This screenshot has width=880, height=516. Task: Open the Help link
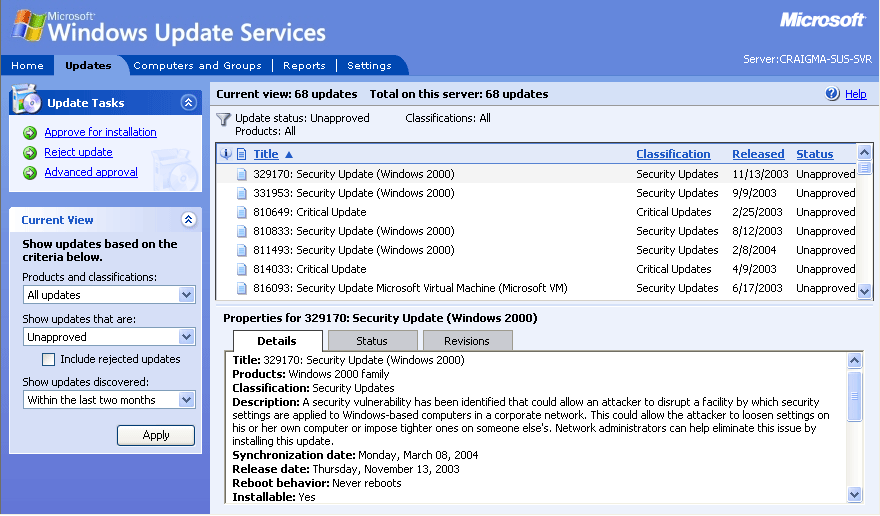click(856, 94)
